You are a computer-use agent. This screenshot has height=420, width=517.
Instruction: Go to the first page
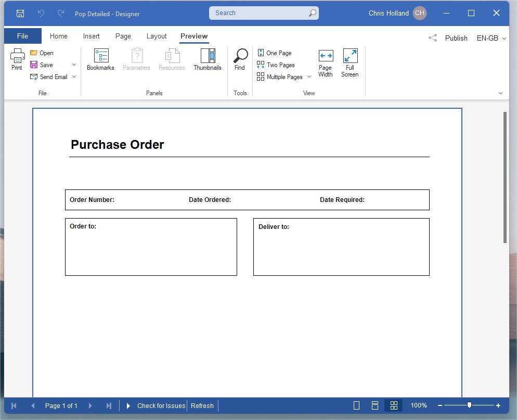[14, 405]
